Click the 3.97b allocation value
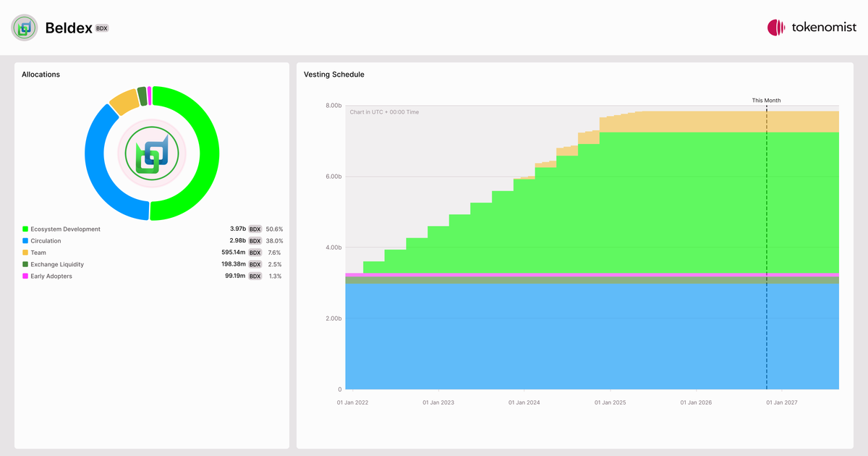868x456 pixels. [238, 229]
